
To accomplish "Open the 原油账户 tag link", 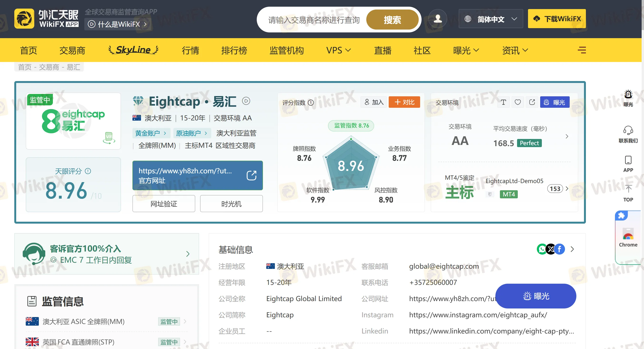I will click(192, 133).
